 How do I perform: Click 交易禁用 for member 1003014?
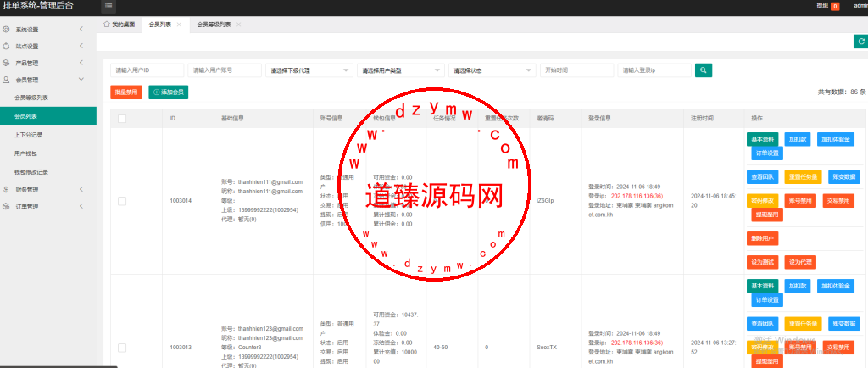coord(838,200)
